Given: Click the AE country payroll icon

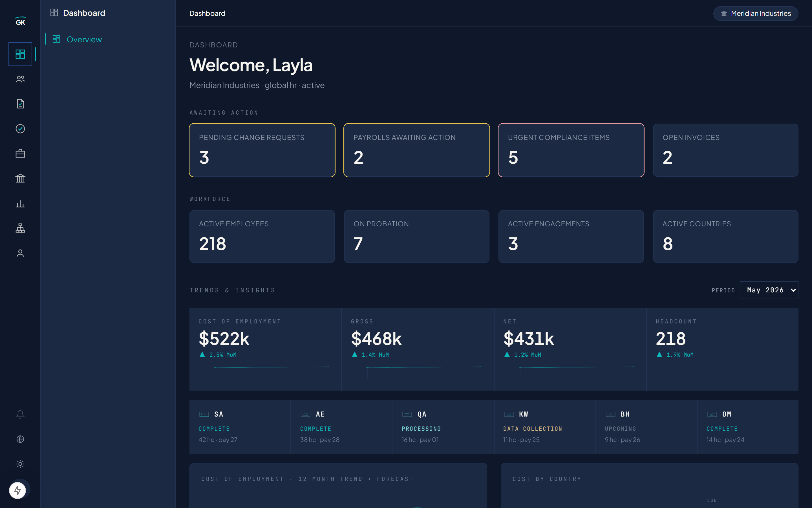Looking at the screenshot, I should click(305, 414).
